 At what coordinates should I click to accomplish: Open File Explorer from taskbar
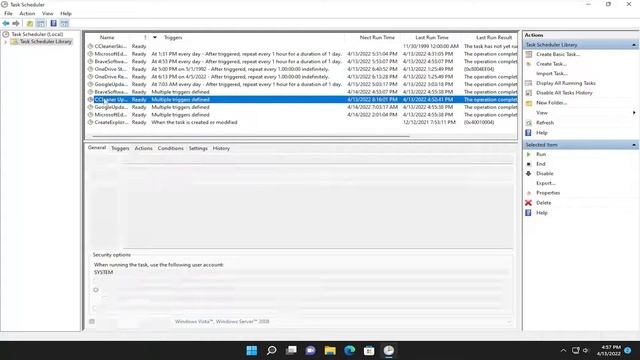coord(330,351)
